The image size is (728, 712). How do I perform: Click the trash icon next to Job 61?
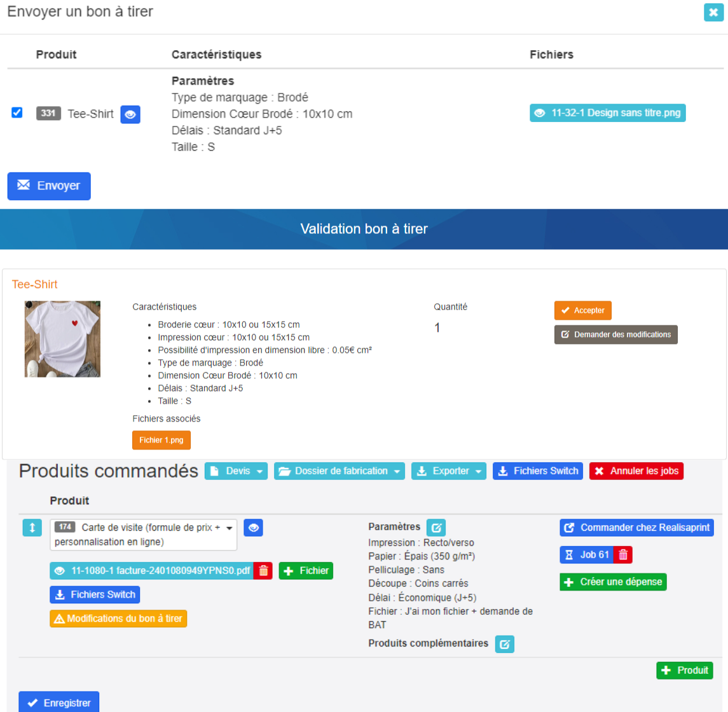(x=623, y=554)
